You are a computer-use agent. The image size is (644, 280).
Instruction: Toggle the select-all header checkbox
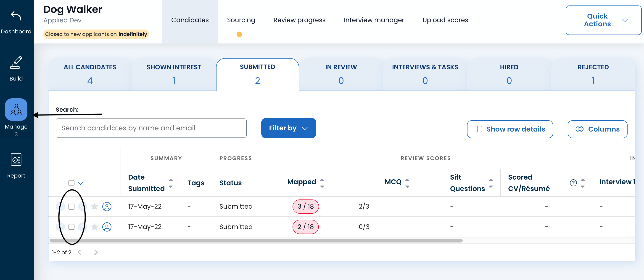point(71,183)
